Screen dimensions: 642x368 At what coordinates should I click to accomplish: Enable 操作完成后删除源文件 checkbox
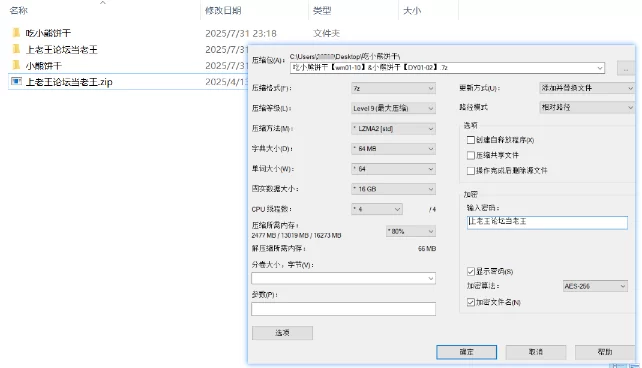[471, 171]
